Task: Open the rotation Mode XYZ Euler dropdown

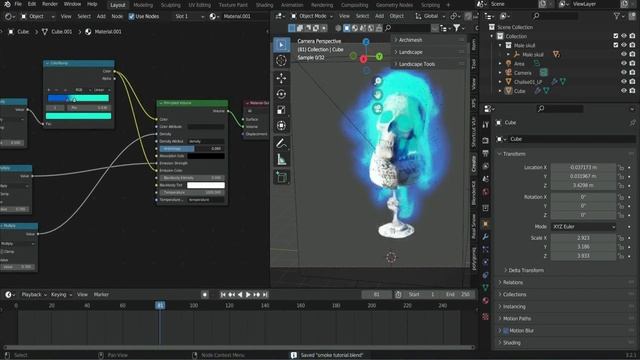Action: tap(583, 227)
